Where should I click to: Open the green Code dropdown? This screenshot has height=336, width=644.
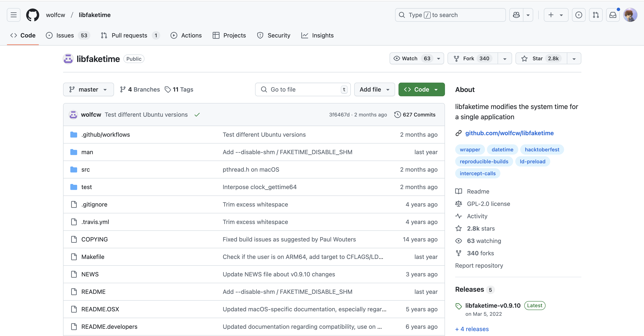(x=421, y=89)
